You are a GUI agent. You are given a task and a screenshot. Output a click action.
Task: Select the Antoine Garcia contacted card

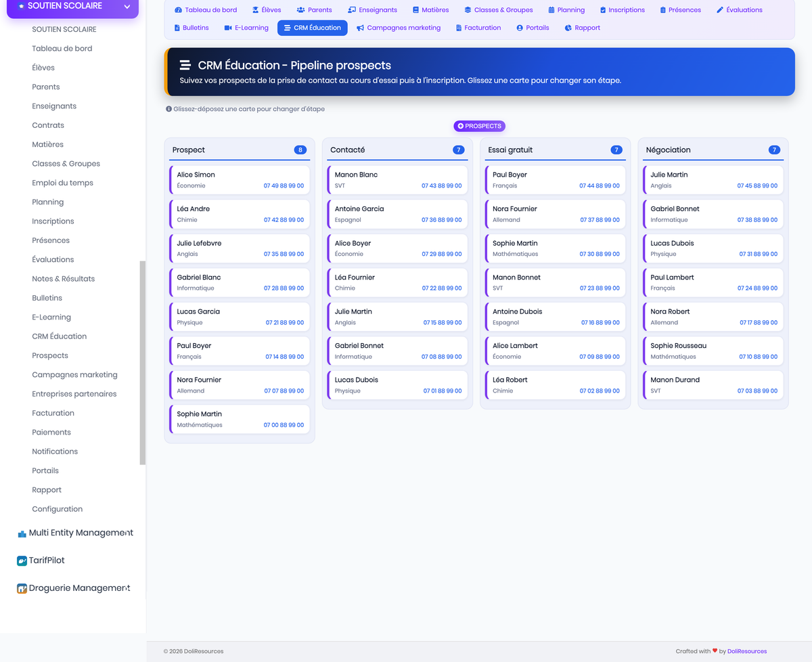click(x=397, y=214)
